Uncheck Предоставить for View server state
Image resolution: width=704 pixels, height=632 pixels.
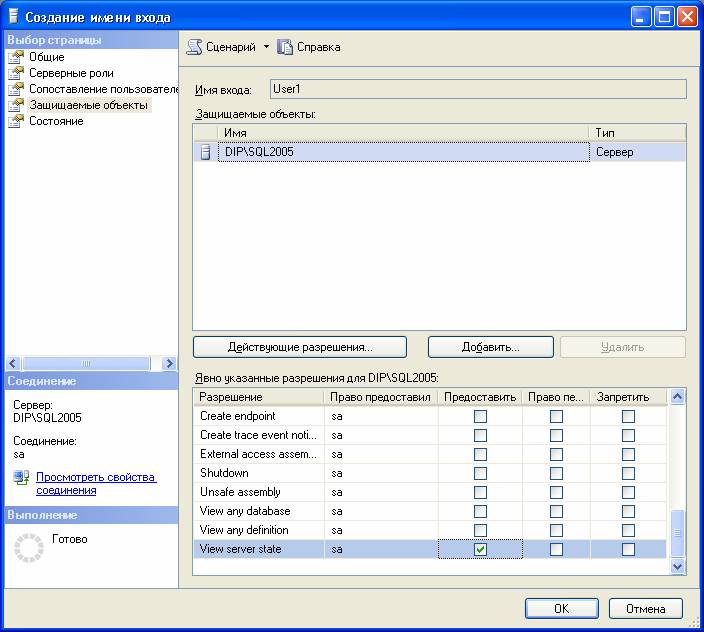(480, 549)
